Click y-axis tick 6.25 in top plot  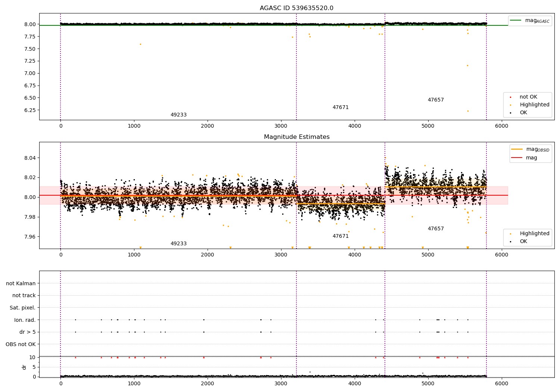pyautogui.click(x=30, y=110)
